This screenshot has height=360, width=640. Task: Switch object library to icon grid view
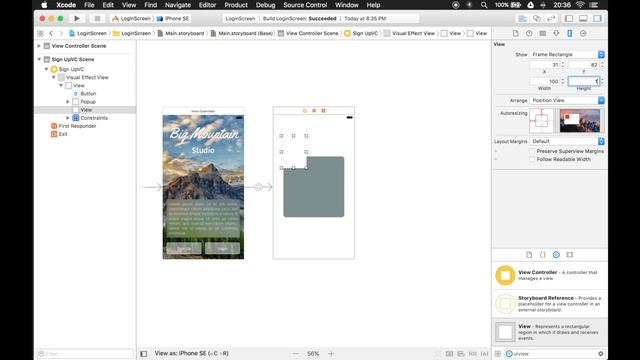coord(498,354)
